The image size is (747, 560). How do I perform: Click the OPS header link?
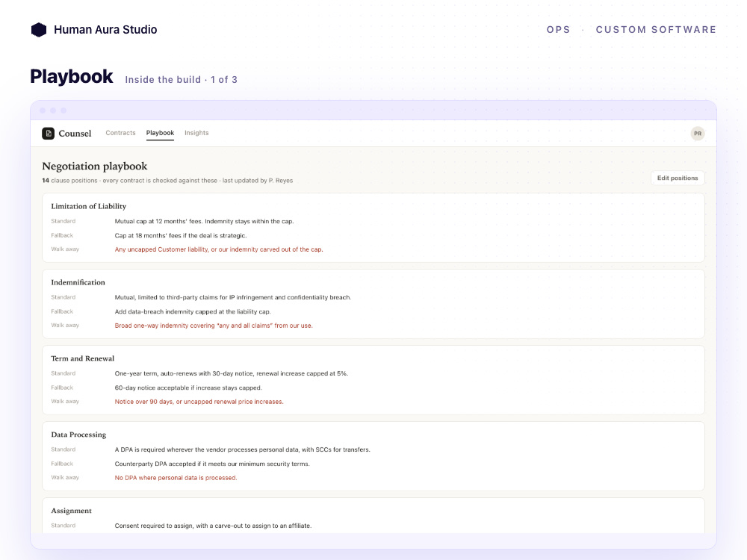[x=558, y=30]
